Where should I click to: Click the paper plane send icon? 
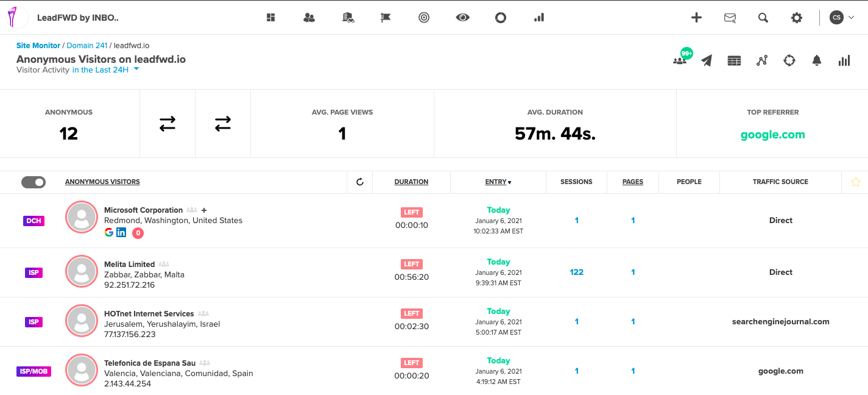click(x=707, y=60)
